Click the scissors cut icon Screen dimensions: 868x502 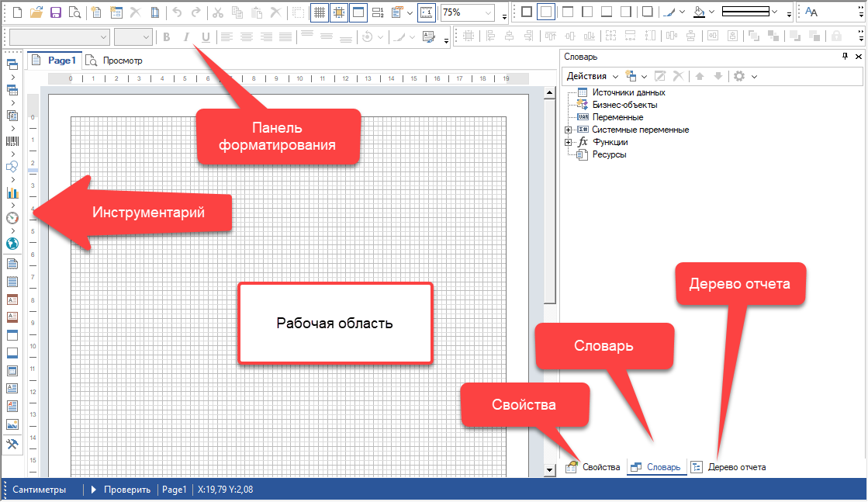(218, 12)
